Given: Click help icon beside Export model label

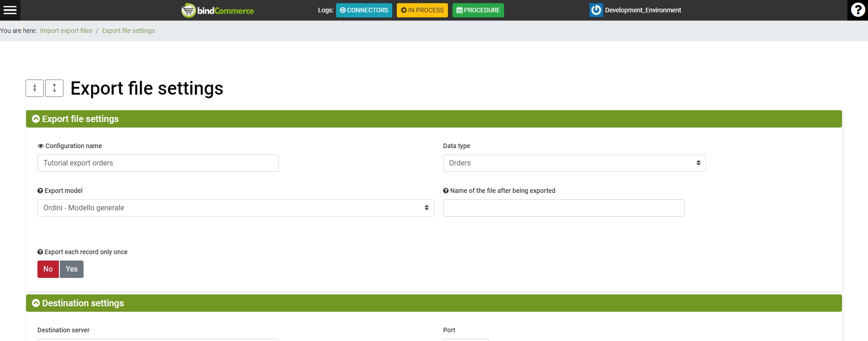Looking at the screenshot, I should 40,191.
